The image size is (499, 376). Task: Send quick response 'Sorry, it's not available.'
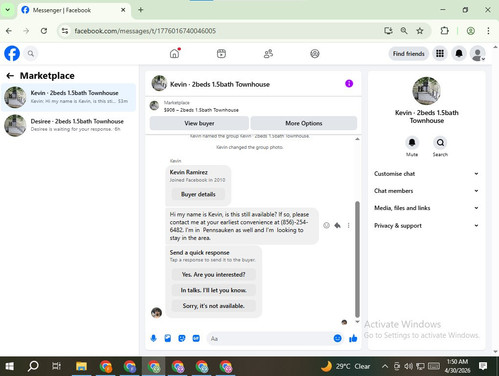tap(214, 306)
